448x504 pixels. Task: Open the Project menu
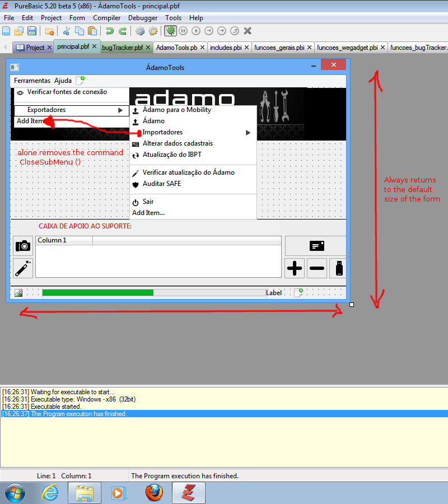click(51, 18)
